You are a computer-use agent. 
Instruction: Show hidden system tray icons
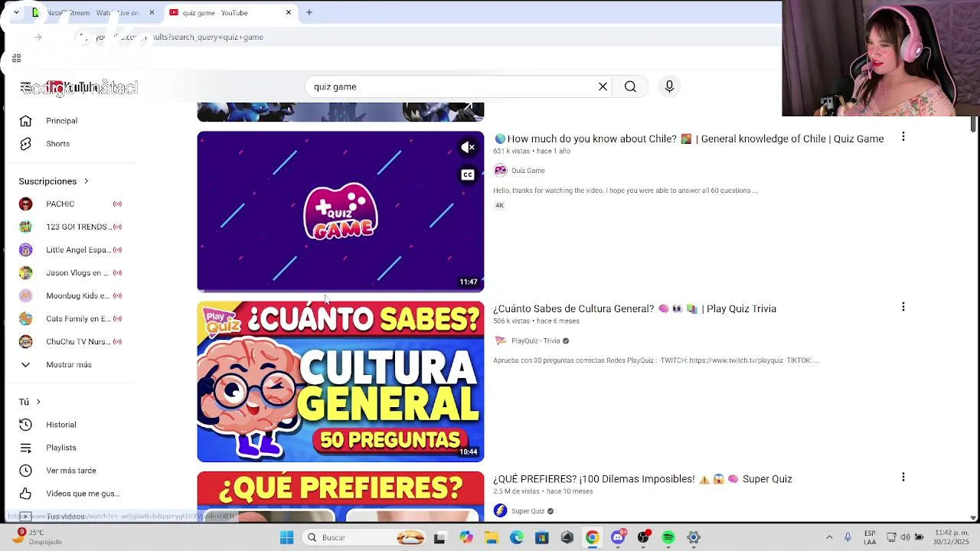(x=829, y=537)
